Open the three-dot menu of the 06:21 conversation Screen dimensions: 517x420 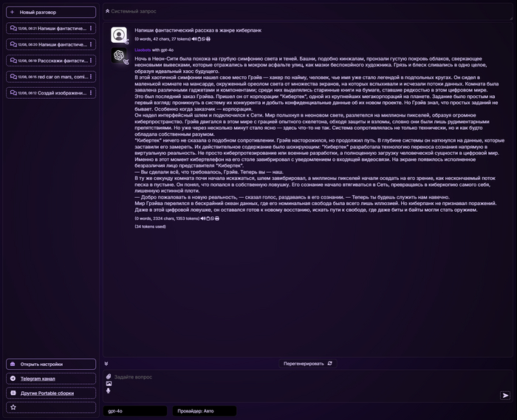[91, 28]
